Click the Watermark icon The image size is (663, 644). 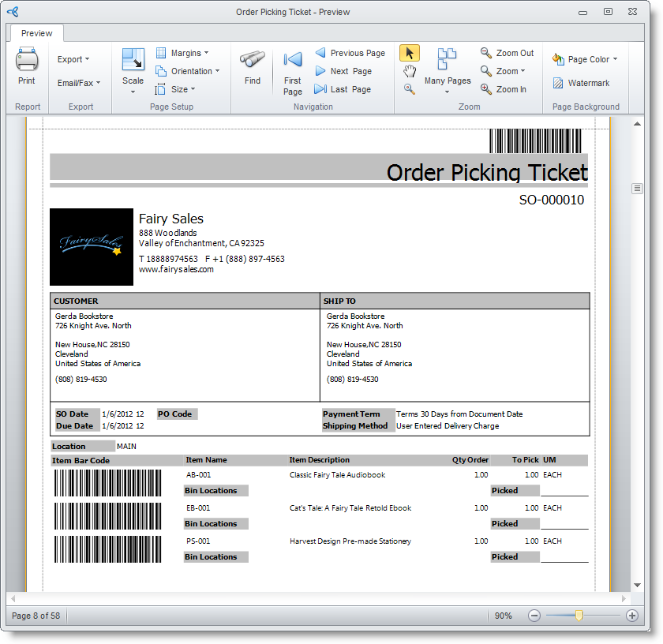[559, 83]
